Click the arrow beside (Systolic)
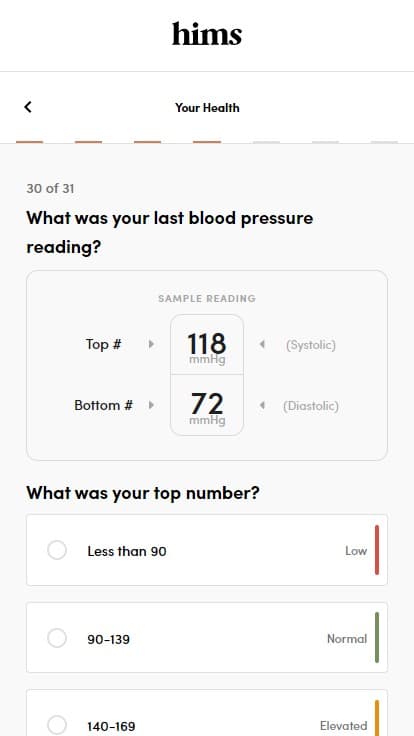The image size is (414, 736). [x=262, y=345]
